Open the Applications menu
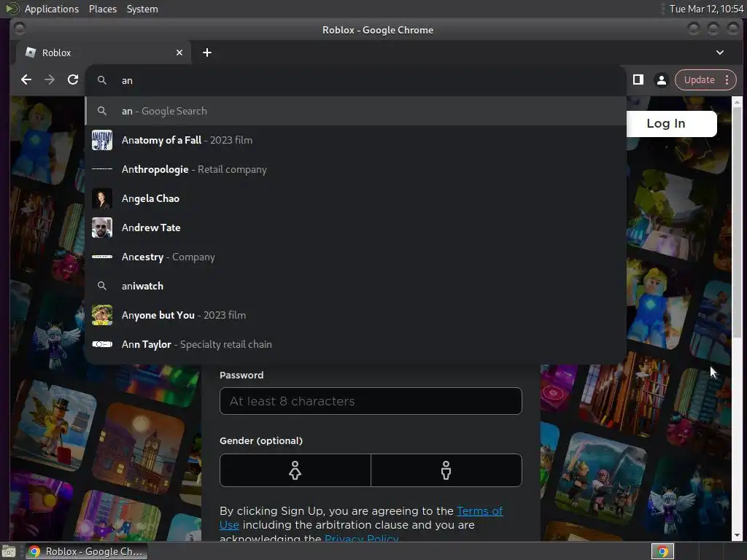747x560 pixels. click(x=52, y=9)
